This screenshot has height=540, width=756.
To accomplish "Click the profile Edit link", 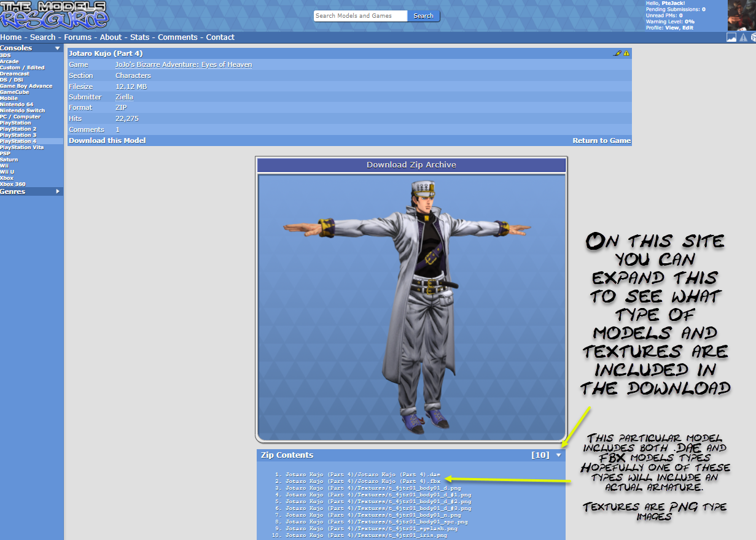I will (x=688, y=28).
